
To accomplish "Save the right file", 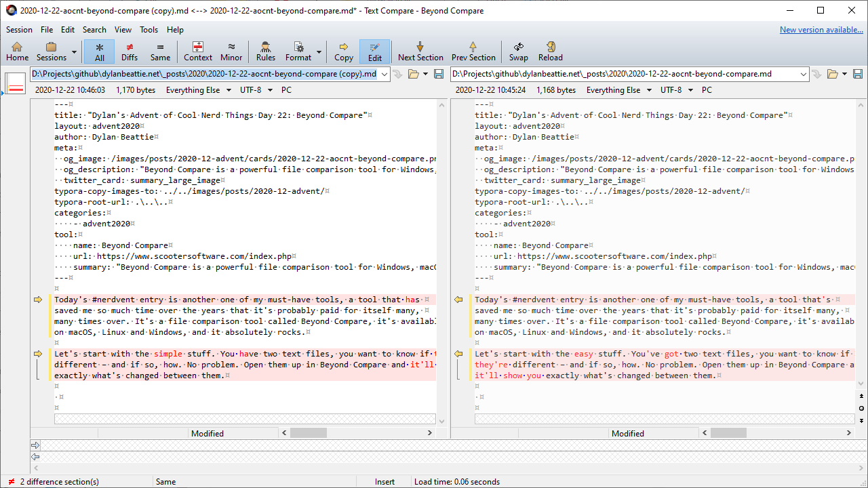I will tap(859, 74).
